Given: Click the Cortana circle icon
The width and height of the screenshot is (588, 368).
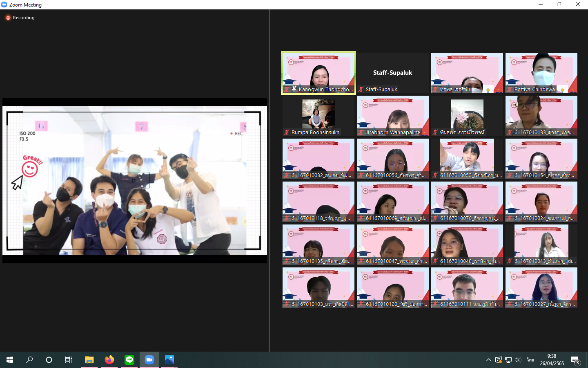Looking at the screenshot, I should coord(49,360).
